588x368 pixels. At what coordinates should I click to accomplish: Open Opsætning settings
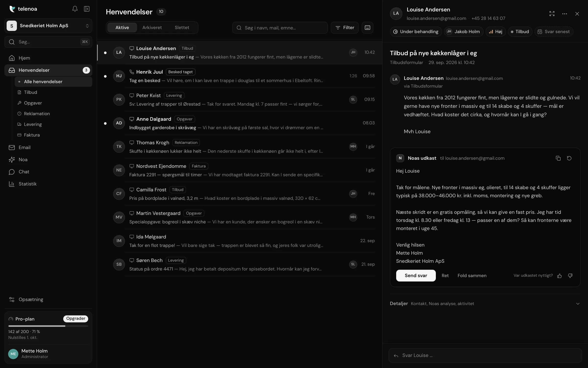(48, 299)
